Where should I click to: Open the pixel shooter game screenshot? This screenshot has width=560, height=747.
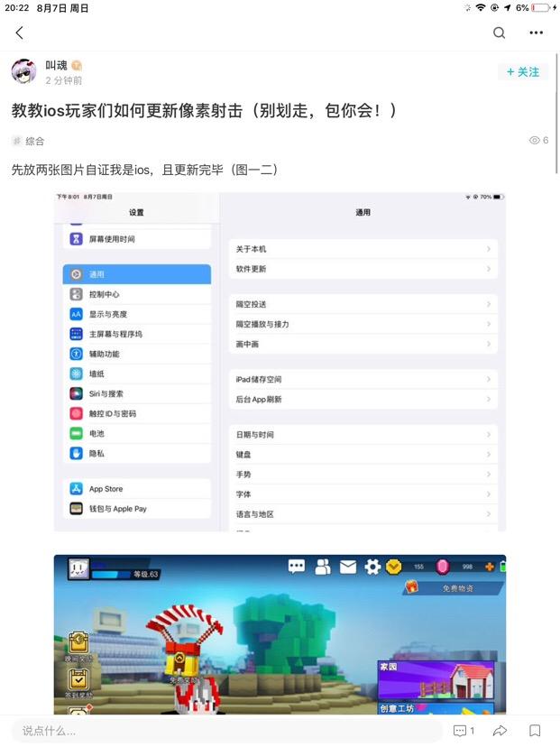(280, 634)
